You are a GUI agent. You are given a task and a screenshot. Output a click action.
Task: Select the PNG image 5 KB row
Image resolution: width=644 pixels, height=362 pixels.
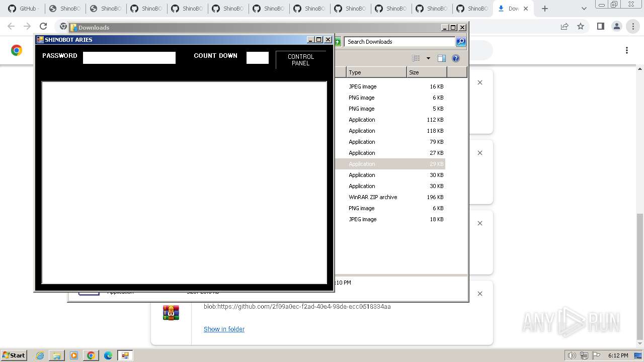pyautogui.click(x=390, y=109)
